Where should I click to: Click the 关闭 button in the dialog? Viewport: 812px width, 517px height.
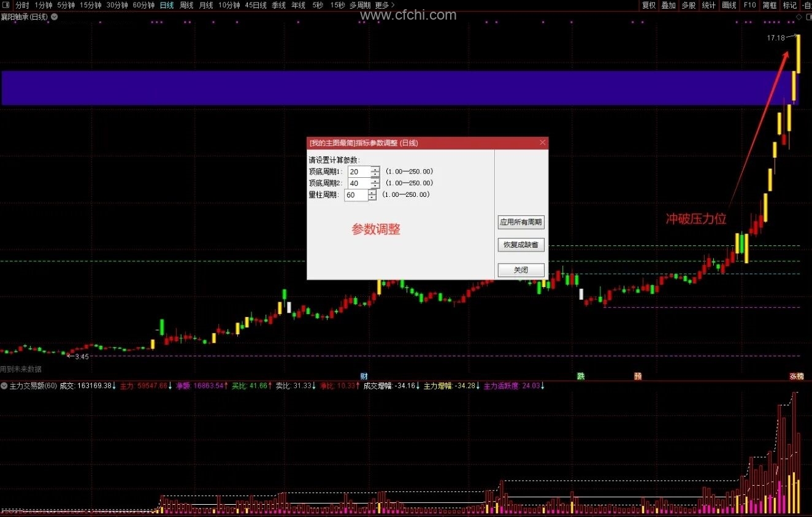click(521, 270)
